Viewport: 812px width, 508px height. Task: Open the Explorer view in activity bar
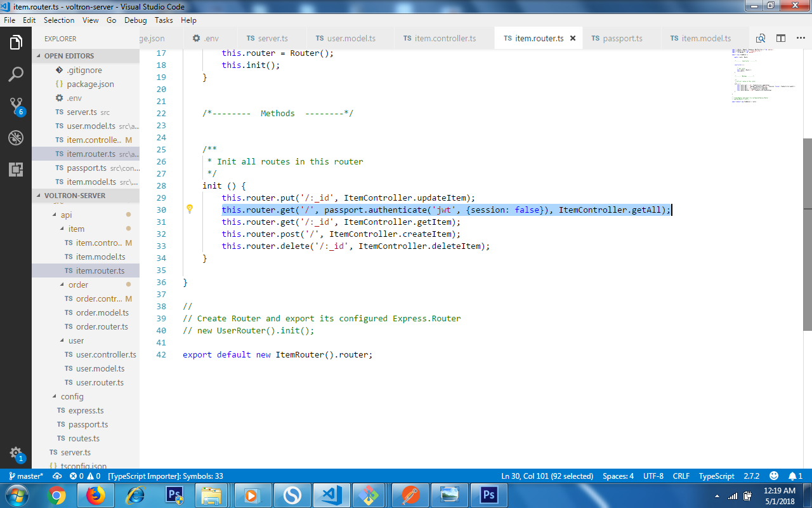coord(16,43)
